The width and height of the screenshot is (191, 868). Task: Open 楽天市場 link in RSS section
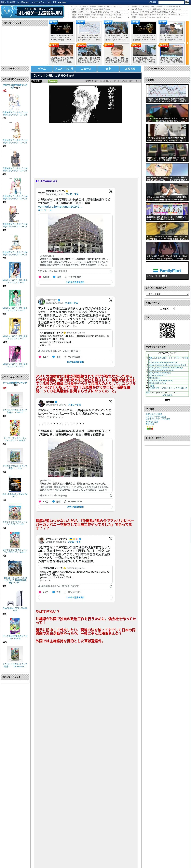point(150,424)
